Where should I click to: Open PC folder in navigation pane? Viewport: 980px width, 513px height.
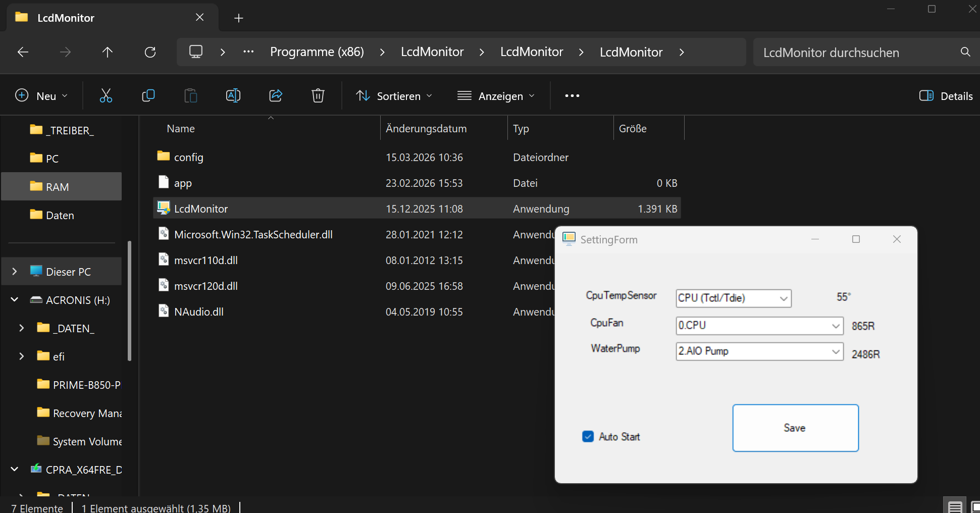pos(62,159)
